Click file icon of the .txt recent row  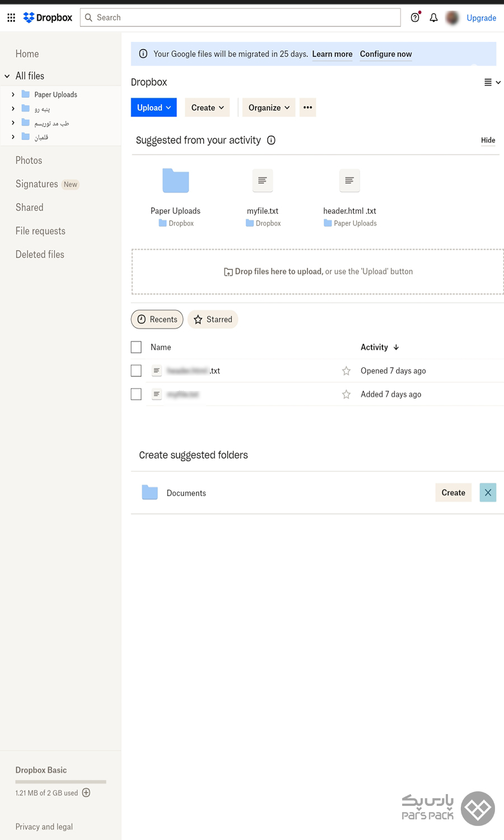click(x=157, y=371)
